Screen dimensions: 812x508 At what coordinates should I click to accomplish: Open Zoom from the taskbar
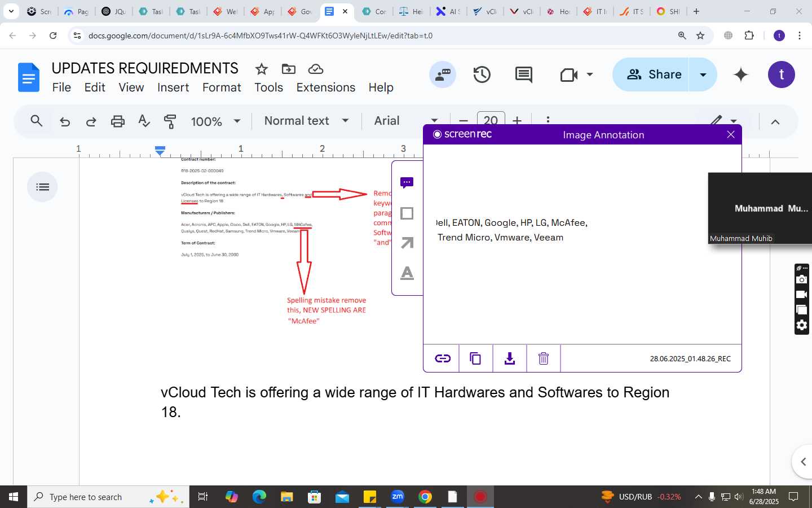click(x=398, y=497)
